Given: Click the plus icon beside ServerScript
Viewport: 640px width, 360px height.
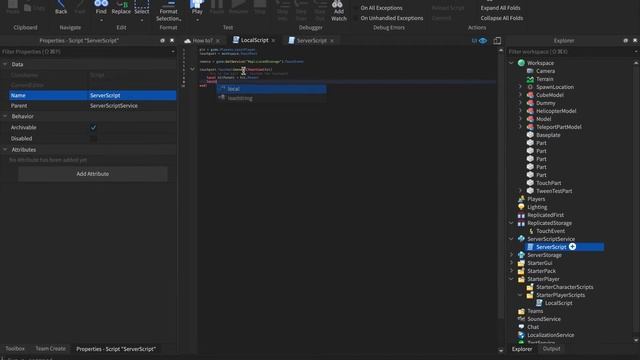Looking at the screenshot, I should tap(572, 247).
